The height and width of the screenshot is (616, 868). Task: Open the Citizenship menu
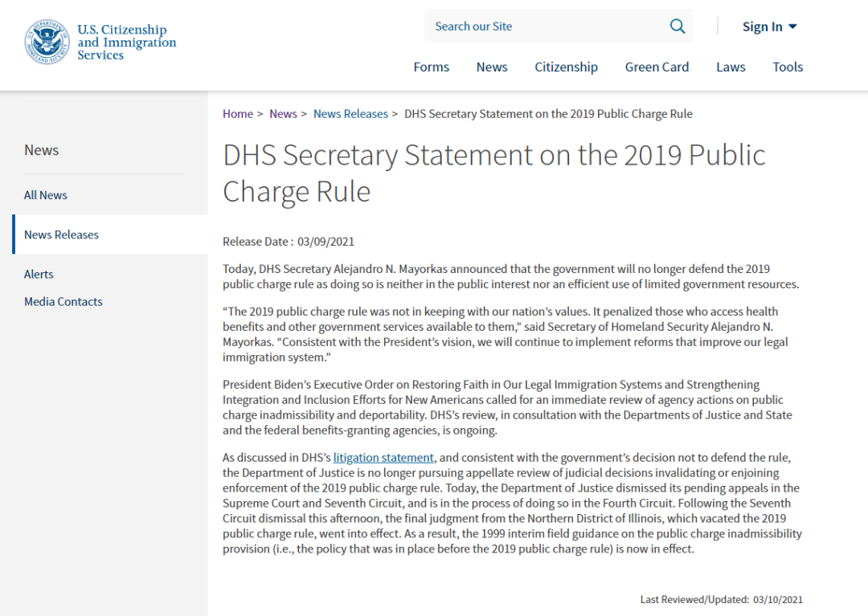pyautogui.click(x=566, y=67)
